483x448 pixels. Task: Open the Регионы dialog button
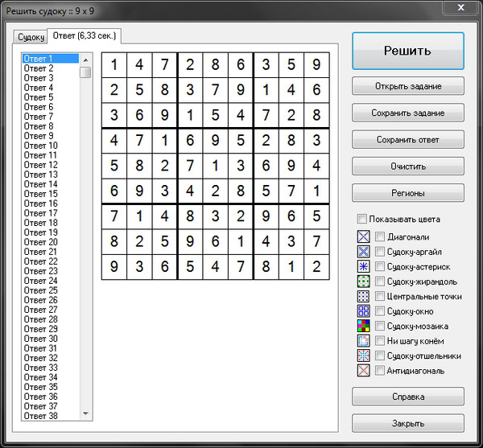pyautogui.click(x=408, y=193)
